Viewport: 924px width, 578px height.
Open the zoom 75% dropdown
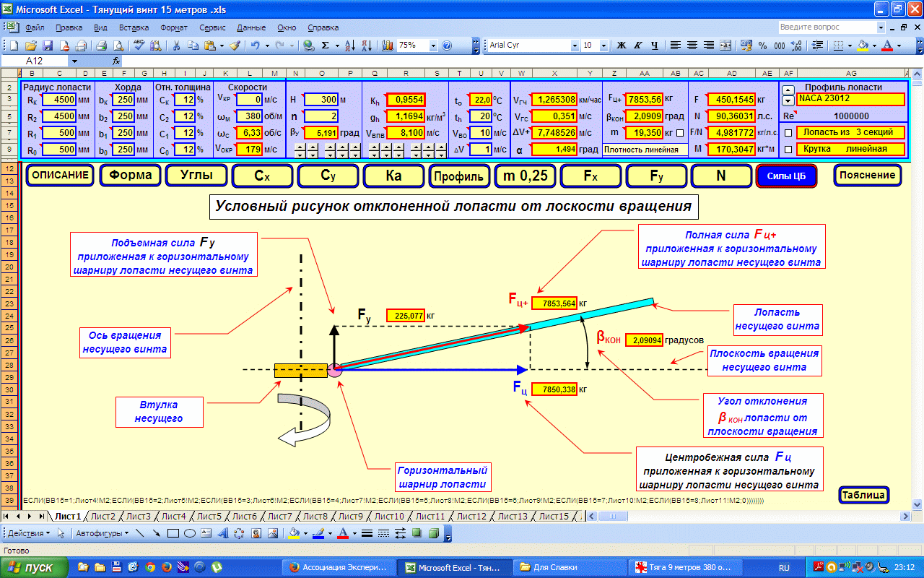(434, 45)
